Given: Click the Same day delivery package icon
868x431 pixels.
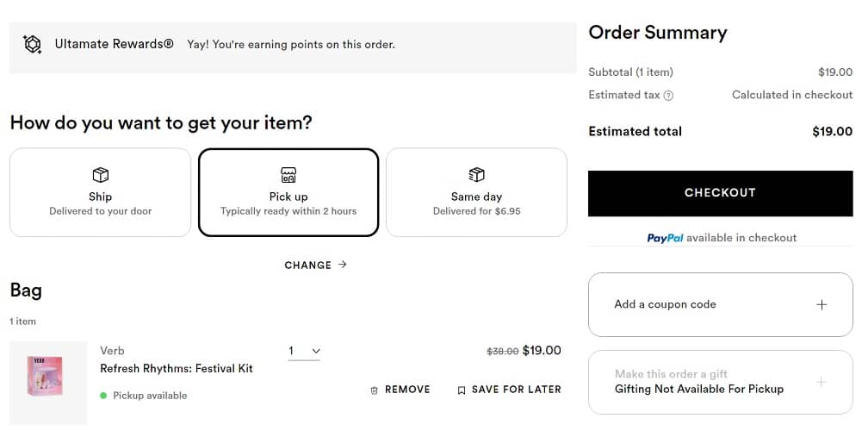Looking at the screenshot, I should tap(476, 175).
